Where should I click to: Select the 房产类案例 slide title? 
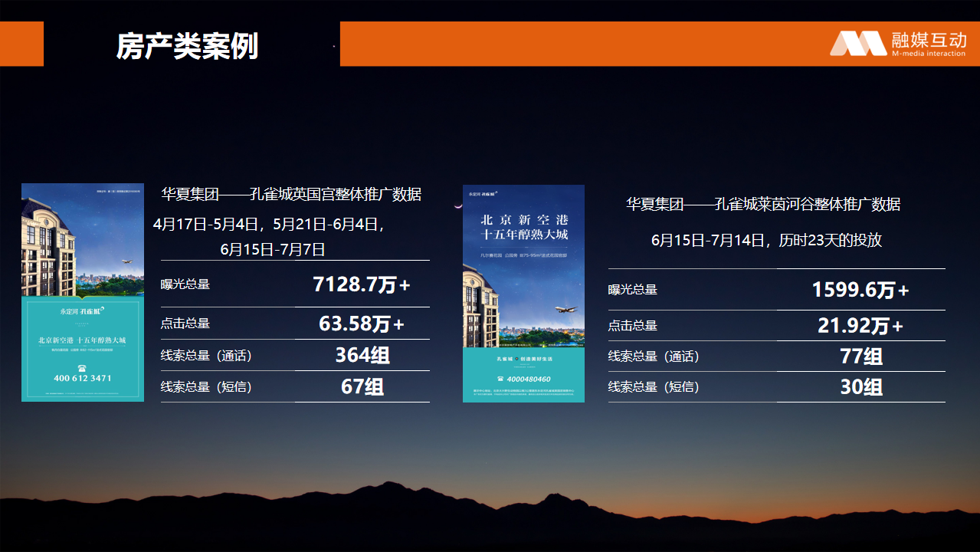[x=187, y=46]
